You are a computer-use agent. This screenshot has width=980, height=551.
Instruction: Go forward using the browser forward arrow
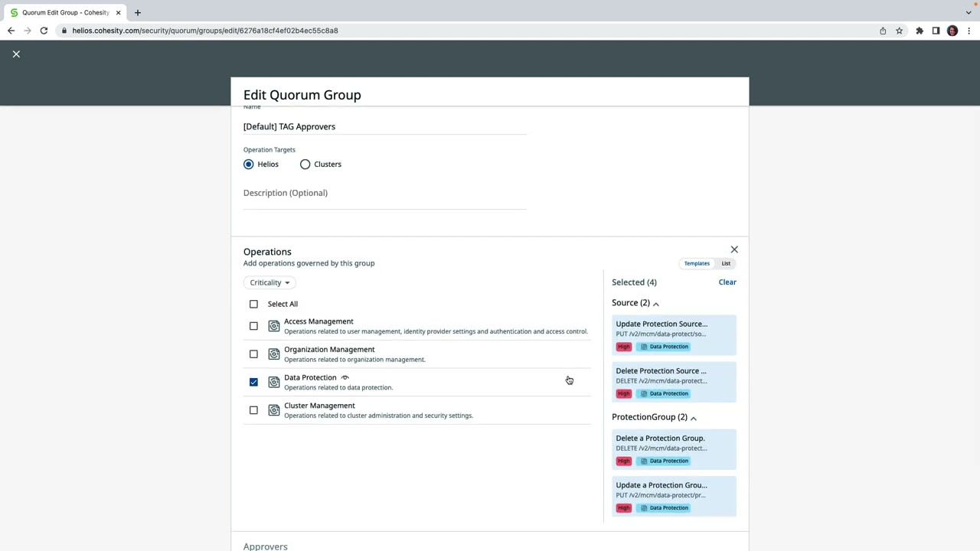point(28,31)
